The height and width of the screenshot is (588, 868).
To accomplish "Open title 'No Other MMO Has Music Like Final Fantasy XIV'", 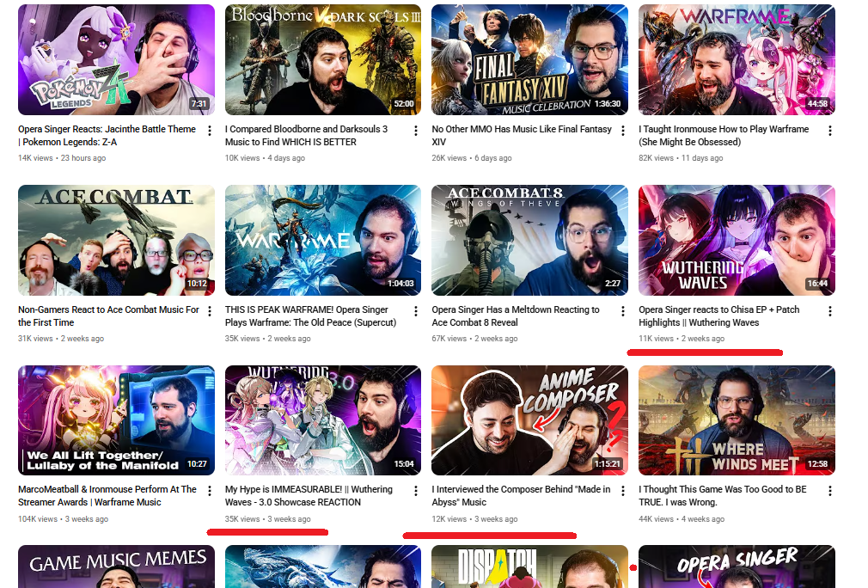I will click(522, 135).
